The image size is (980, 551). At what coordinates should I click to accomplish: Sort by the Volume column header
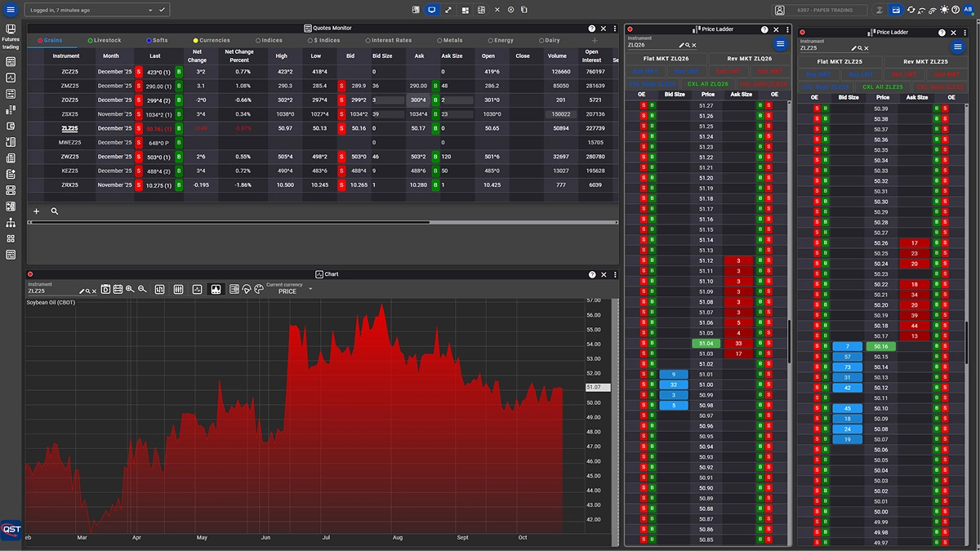click(x=557, y=56)
